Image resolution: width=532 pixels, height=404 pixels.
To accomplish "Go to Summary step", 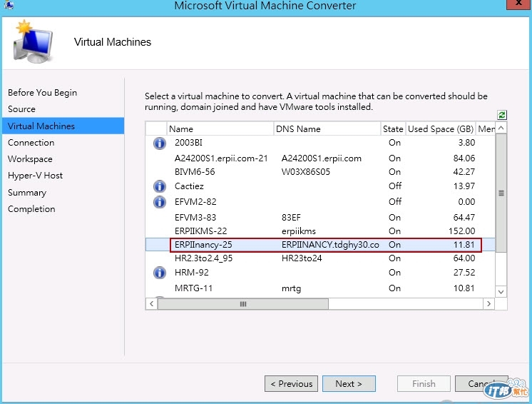I will (27, 193).
